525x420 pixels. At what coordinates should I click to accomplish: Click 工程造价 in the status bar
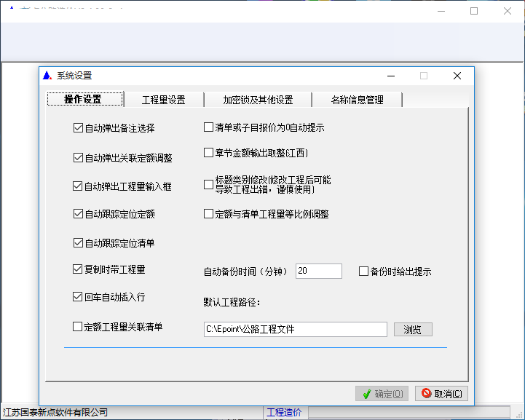(284, 412)
